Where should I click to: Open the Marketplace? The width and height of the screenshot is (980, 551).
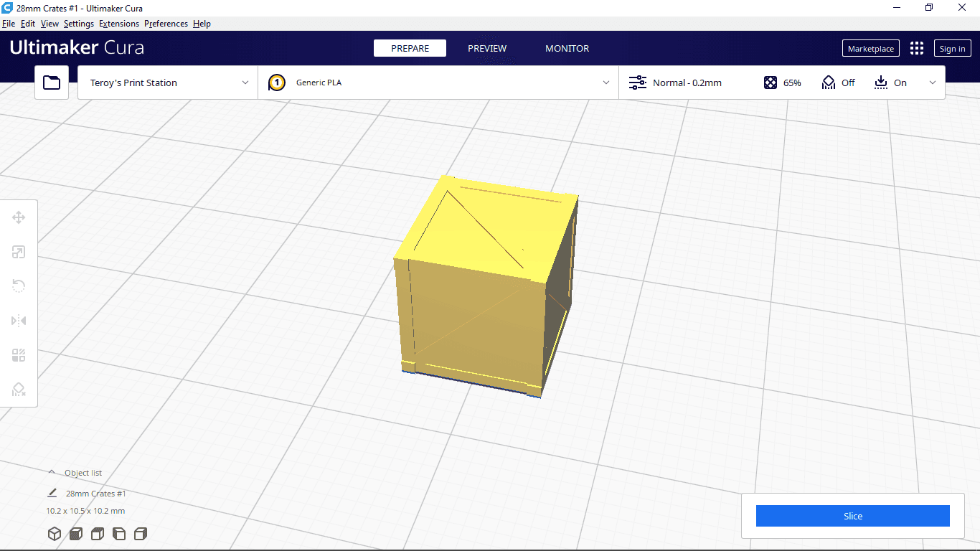click(870, 48)
